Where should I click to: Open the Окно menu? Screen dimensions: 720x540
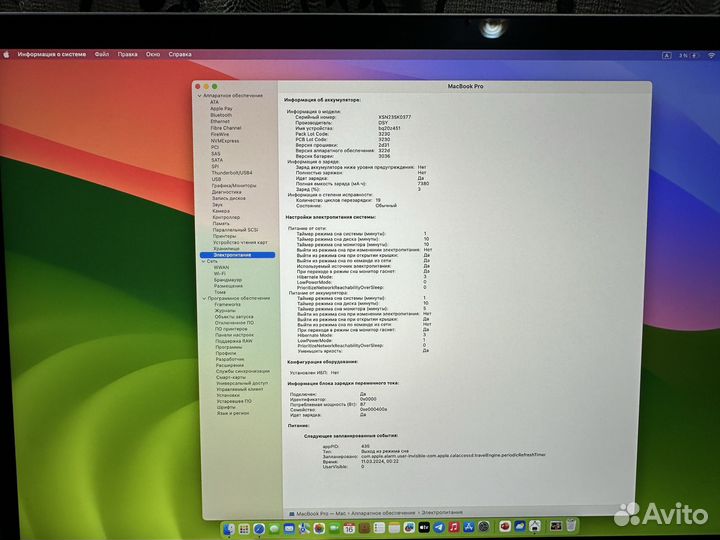click(153, 54)
